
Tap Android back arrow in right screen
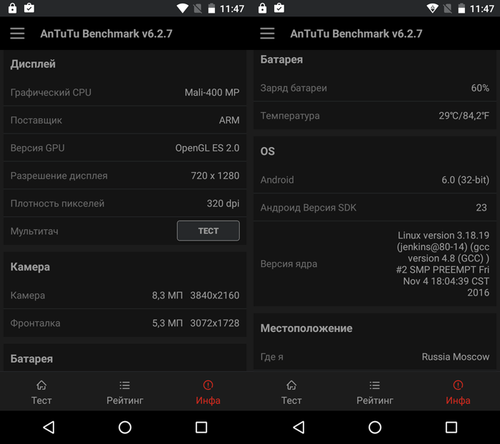[x=299, y=427]
